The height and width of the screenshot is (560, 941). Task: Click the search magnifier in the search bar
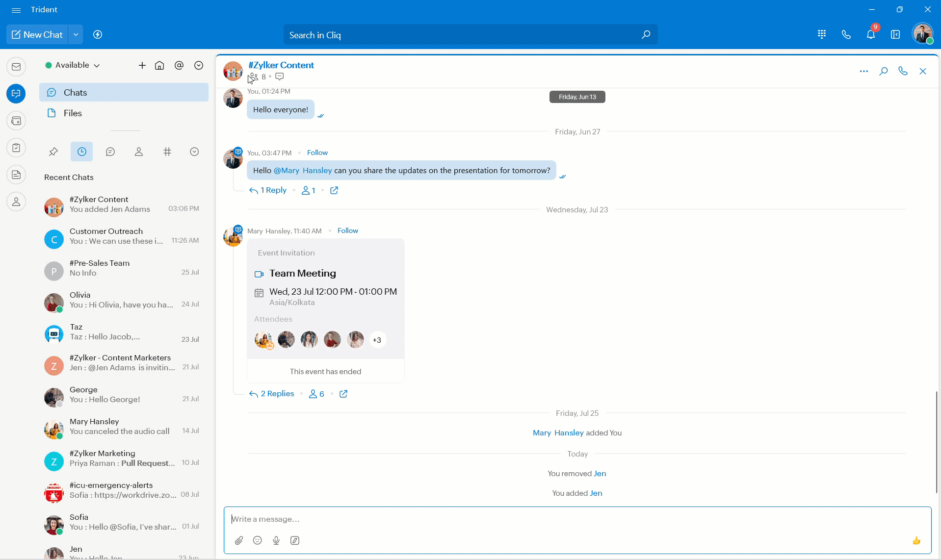pyautogui.click(x=646, y=35)
